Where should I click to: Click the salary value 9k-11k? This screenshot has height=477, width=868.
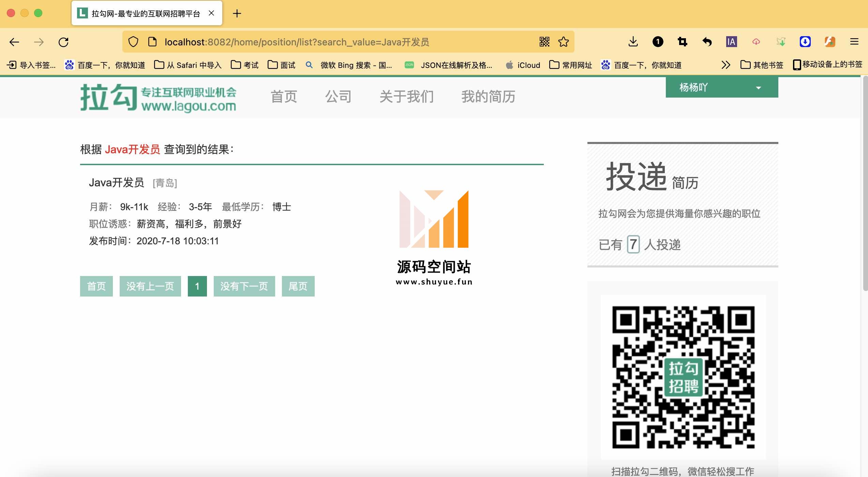[134, 207]
